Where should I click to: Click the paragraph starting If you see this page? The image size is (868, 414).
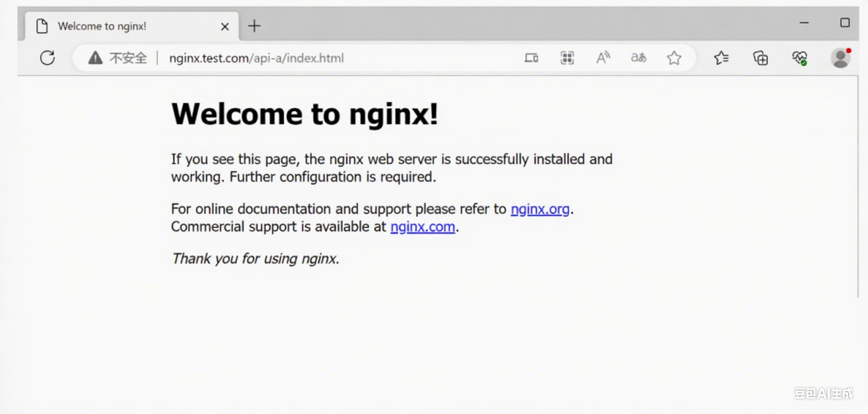(391, 168)
